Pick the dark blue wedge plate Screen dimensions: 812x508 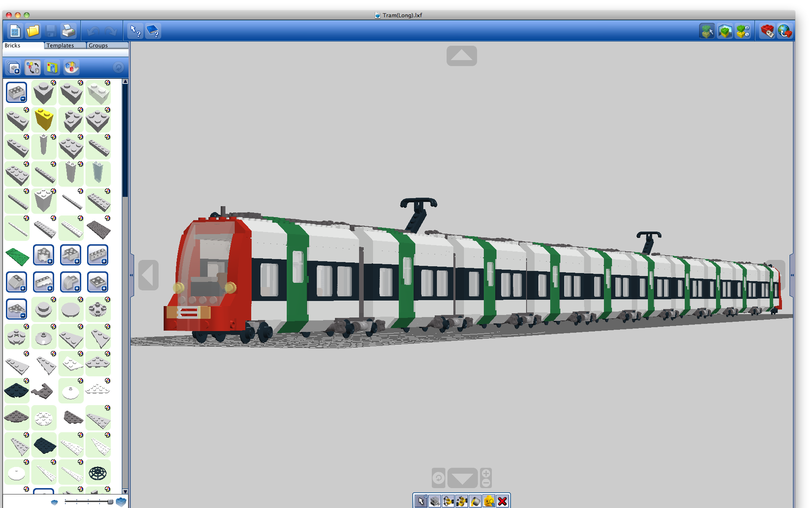click(x=44, y=445)
